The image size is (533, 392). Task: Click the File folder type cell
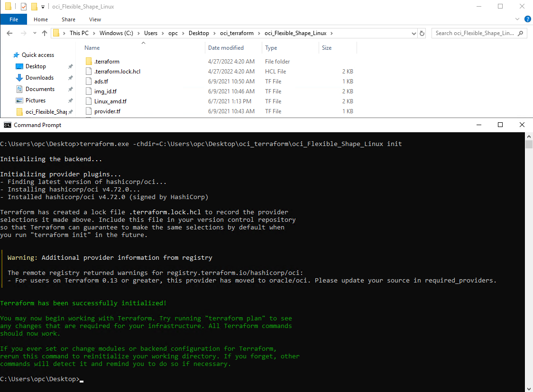tap(277, 62)
